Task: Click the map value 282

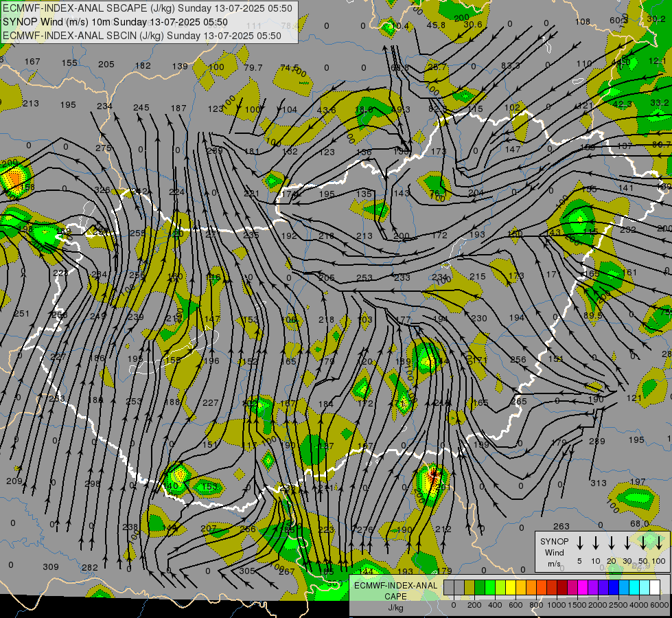Action: click(89, 567)
